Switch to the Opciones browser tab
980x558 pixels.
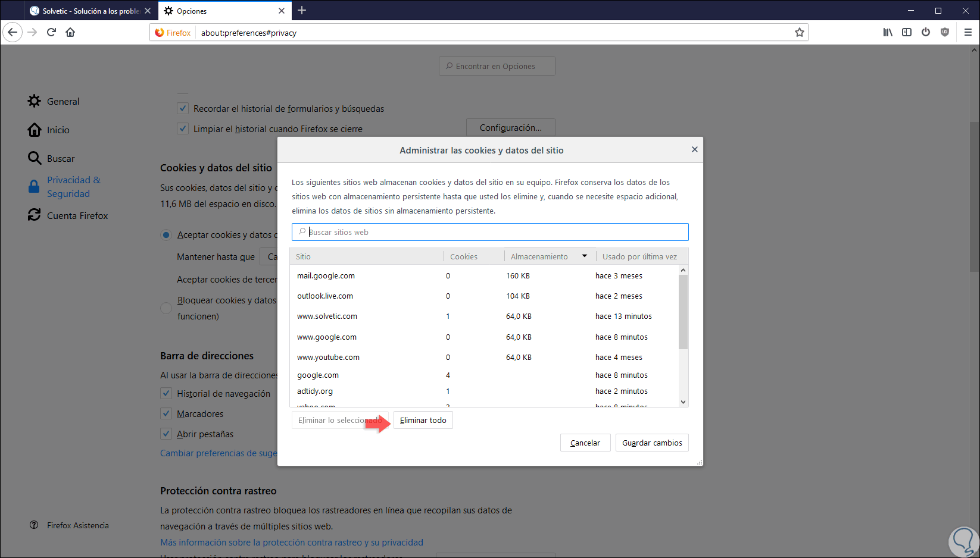click(224, 11)
